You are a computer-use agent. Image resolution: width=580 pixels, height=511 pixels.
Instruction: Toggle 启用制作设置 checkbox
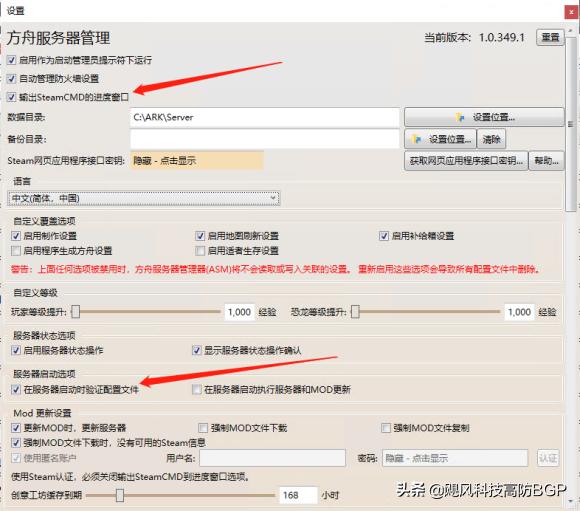tap(16, 236)
